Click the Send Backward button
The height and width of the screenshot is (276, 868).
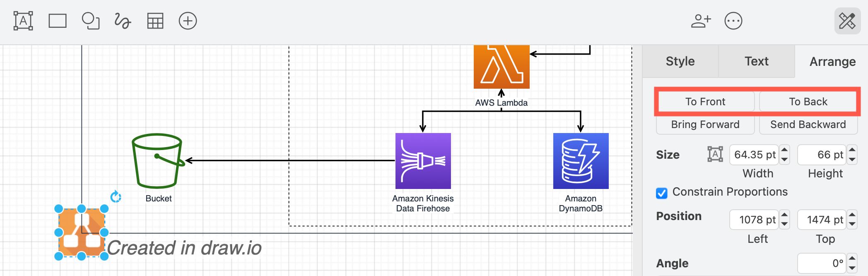coord(808,124)
